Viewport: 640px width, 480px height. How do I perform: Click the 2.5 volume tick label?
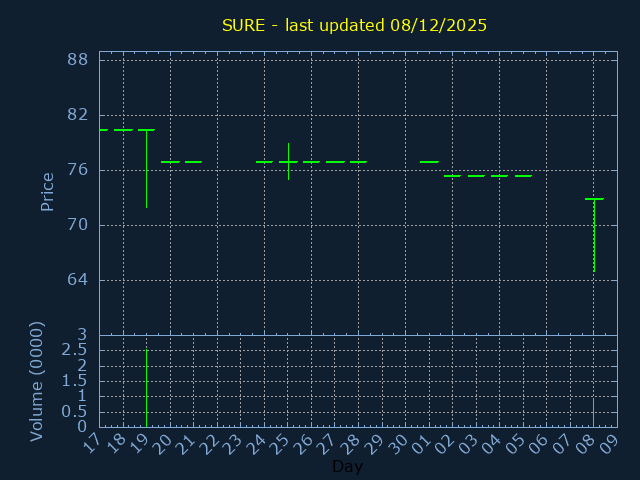click(x=73, y=350)
